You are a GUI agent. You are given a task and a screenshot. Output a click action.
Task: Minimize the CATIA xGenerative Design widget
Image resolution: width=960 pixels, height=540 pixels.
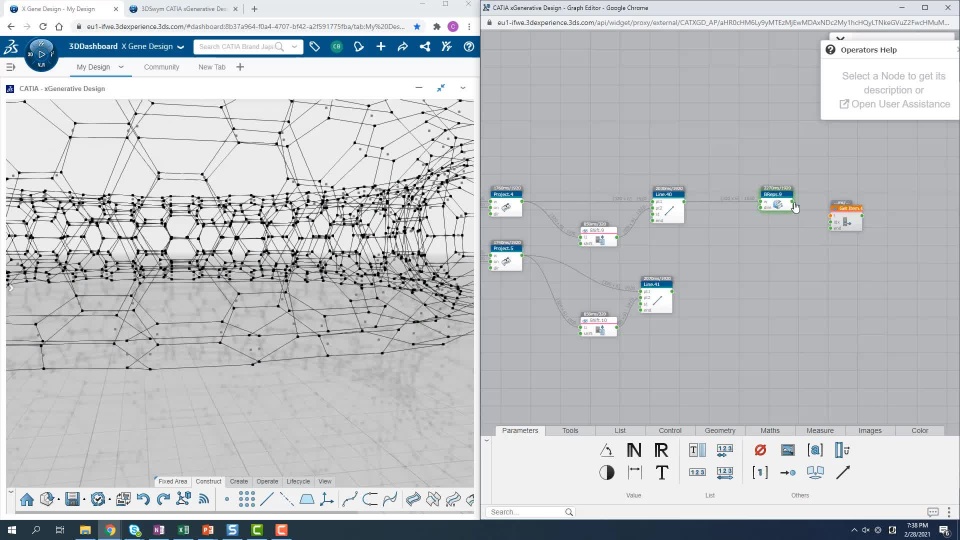click(x=419, y=88)
